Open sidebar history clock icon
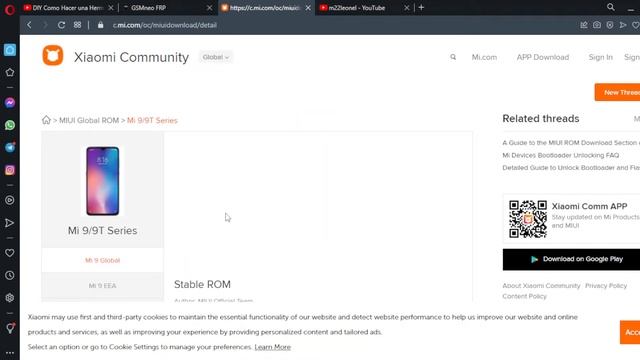Screen dimensions: 640x360 tap(10, 276)
